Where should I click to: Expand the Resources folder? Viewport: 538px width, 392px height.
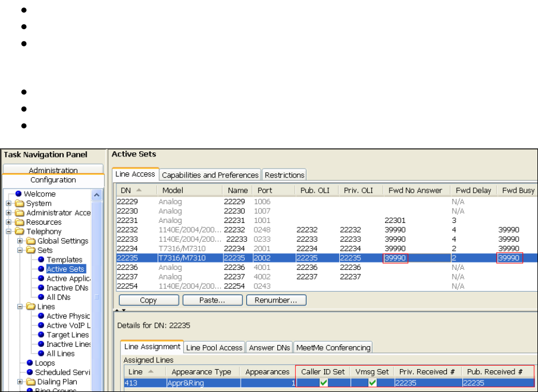(x=9, y=222)
